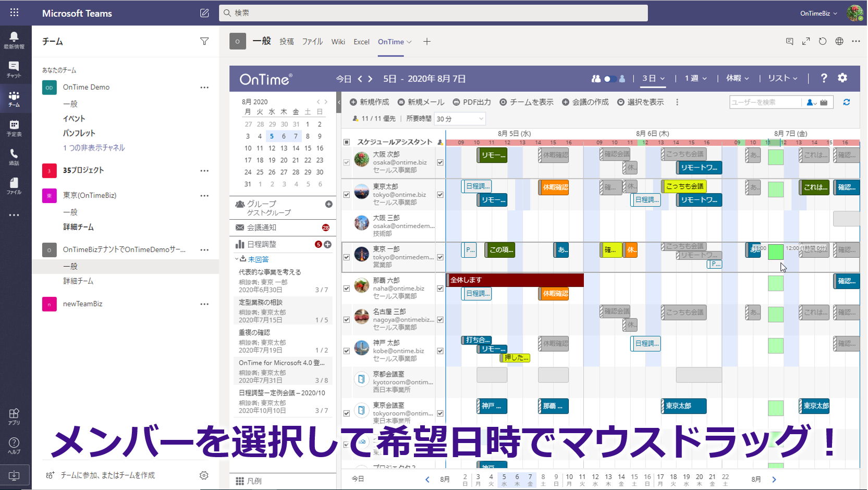The height and width of the screenshot is (490, 868).
Task: Click the チームを表示 button
Action: (527, 102)
